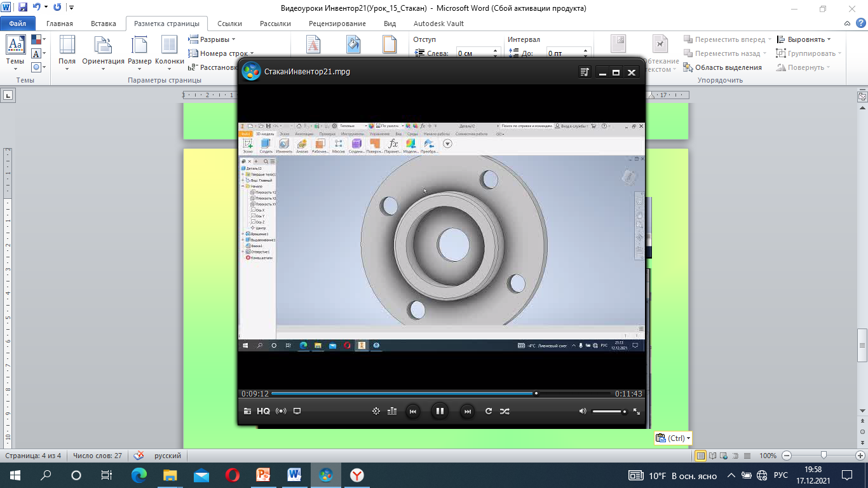Open Word help question mark icon
The height and width of the screenshot is (488, 868).
[x=861, y=24]
